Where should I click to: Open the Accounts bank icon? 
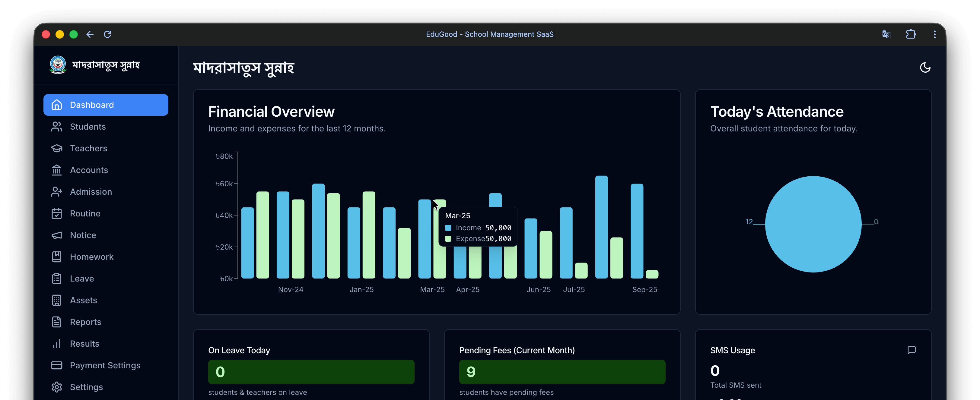point(57,170)
